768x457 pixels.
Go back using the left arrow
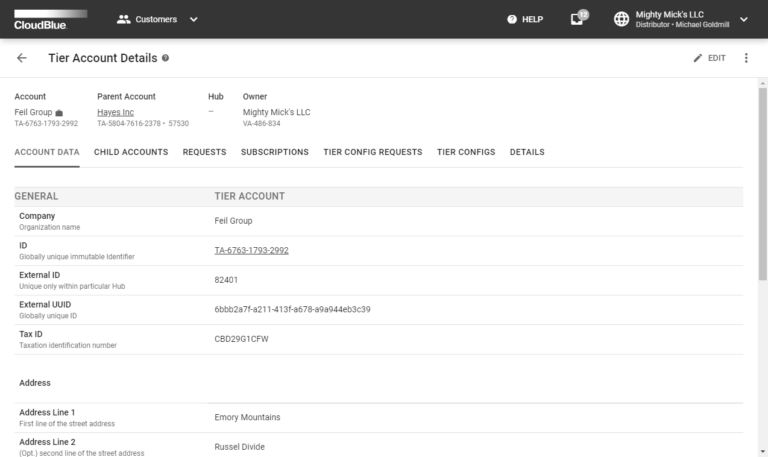(x=22, y=58)
